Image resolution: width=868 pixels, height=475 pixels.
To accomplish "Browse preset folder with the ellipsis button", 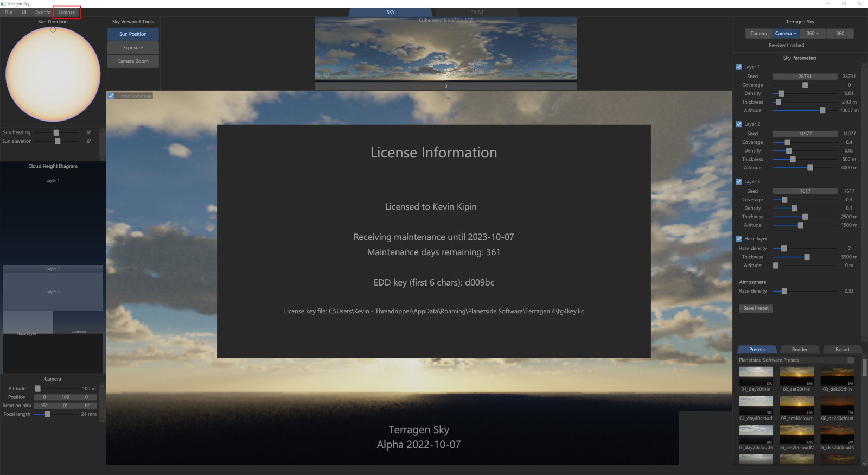I will tap(851, 360).
